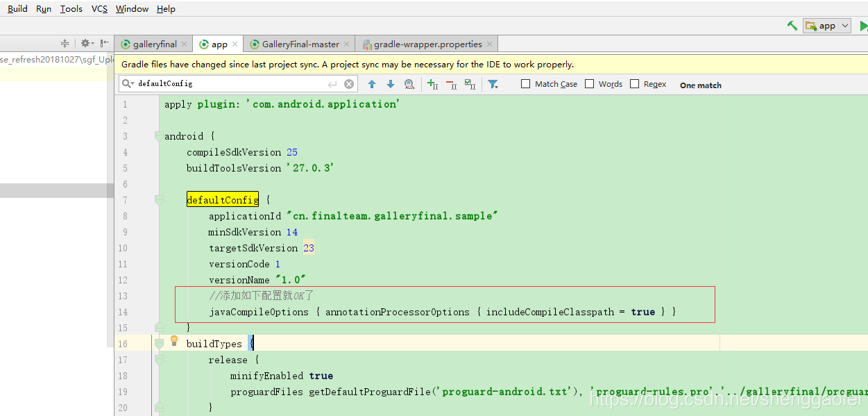Click the green Run button
This screenshot has width=868, height=416.
pos(863,26)
